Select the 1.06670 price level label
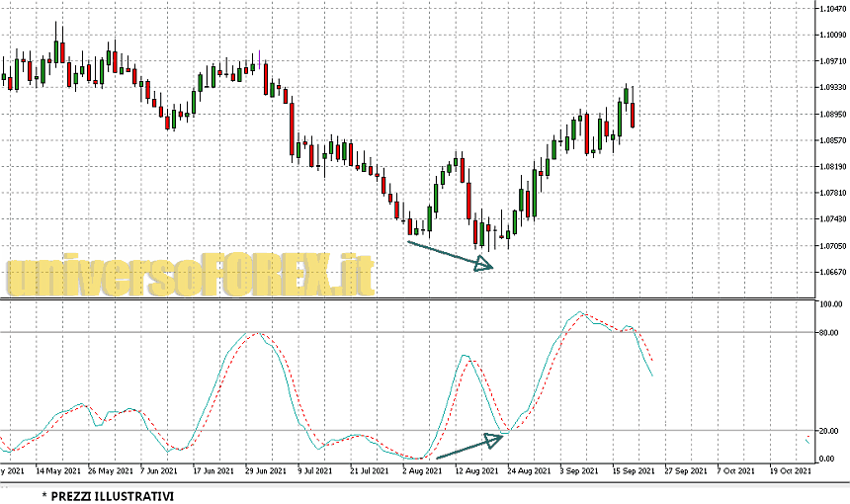850x504 pixels. (x=832, y=272)
